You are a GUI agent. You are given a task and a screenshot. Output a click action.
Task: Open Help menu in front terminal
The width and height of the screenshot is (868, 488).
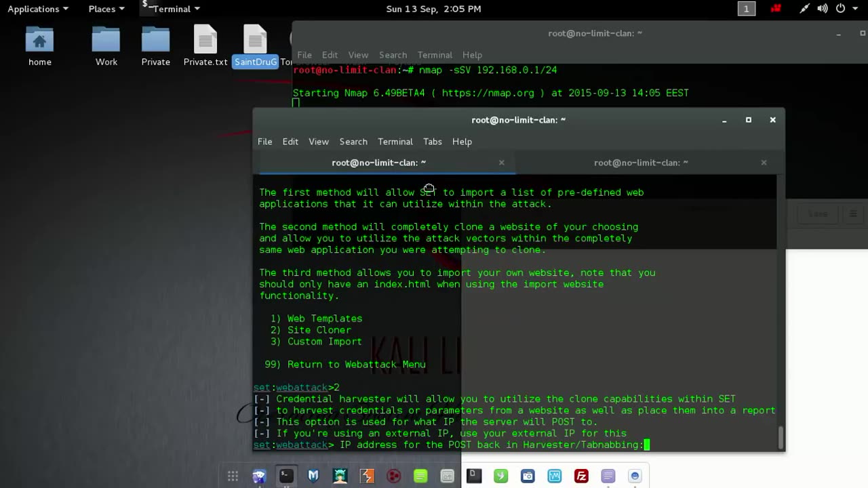point(462,142)
